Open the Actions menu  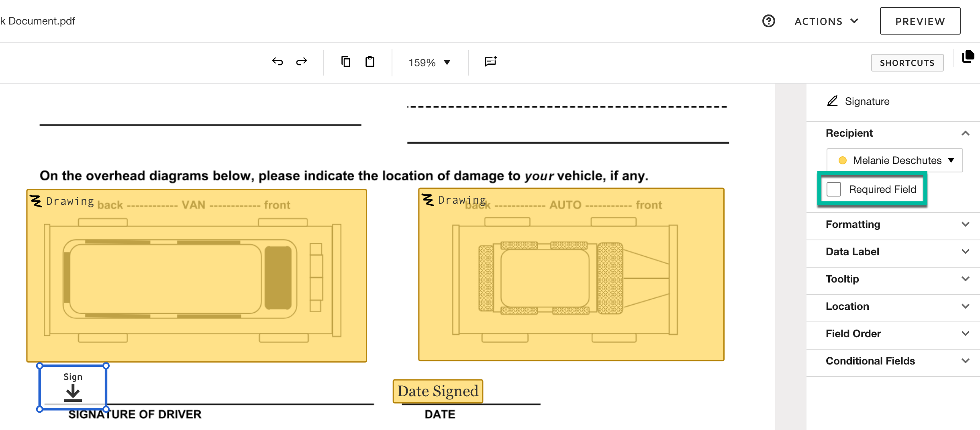(826, 21)
